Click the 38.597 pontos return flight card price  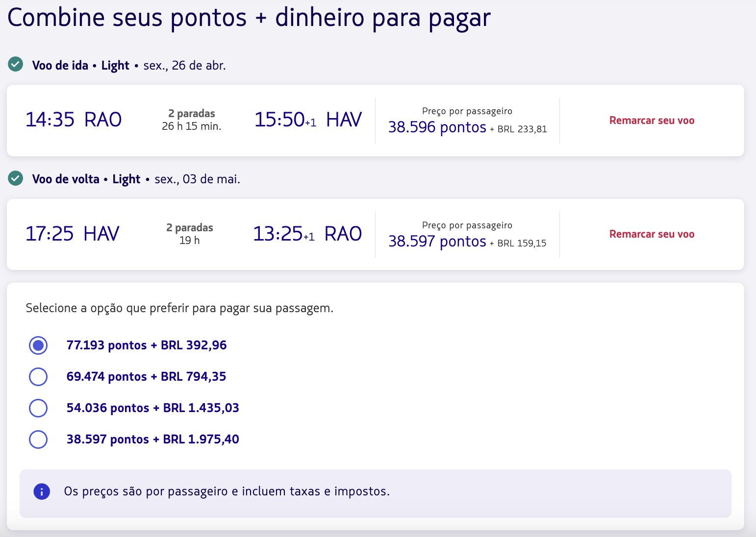[437, 242]
